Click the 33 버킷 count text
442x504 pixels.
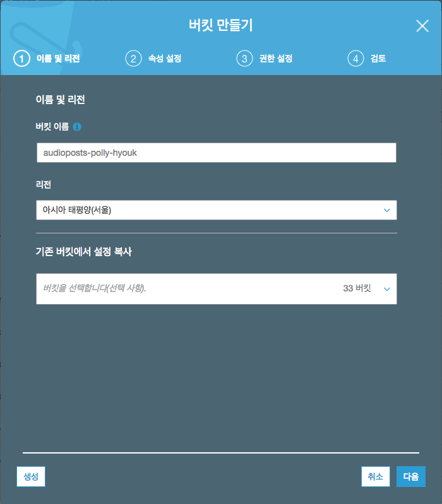coord(357,288)
